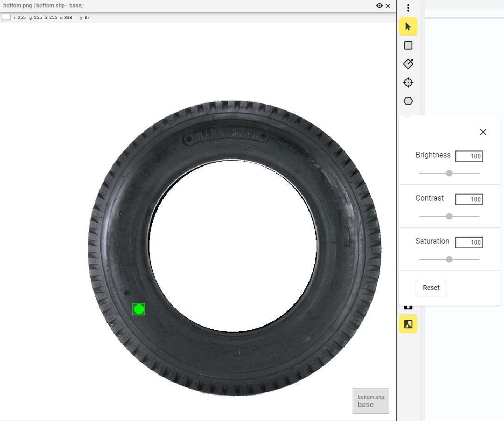Open the bottom.shp base thumbnail
Viewport: 504px width, 421px height.
pyautogui.click(x=370, y=401)
